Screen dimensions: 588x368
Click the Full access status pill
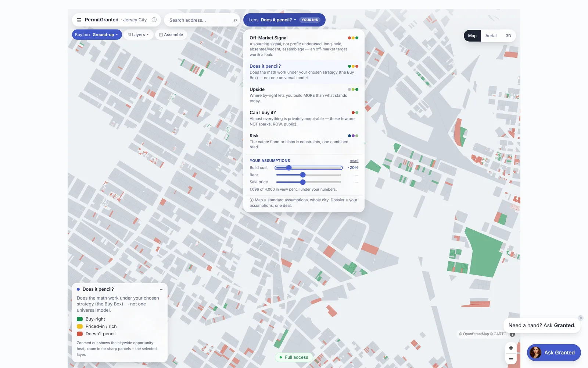pos(294,357)
